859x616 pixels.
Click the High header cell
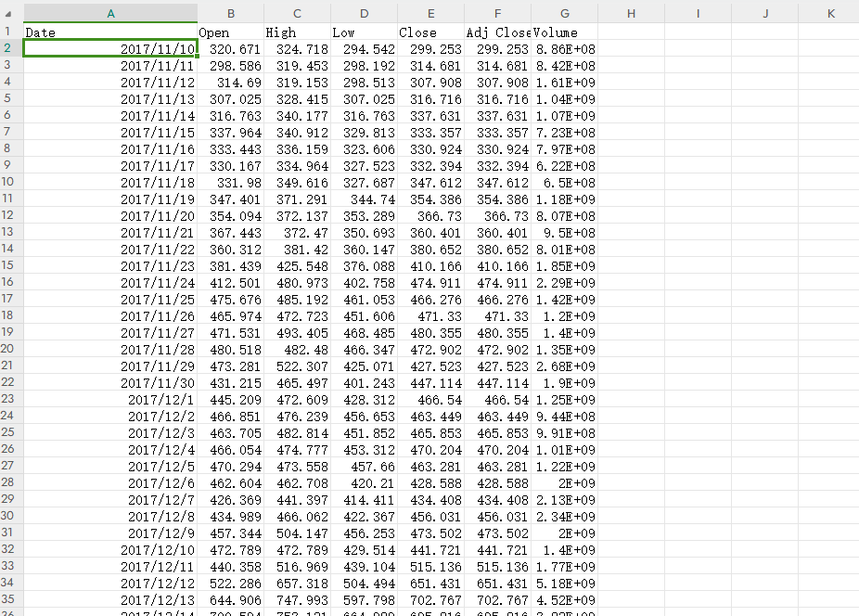pyautogui.click(x=298, y=32)
